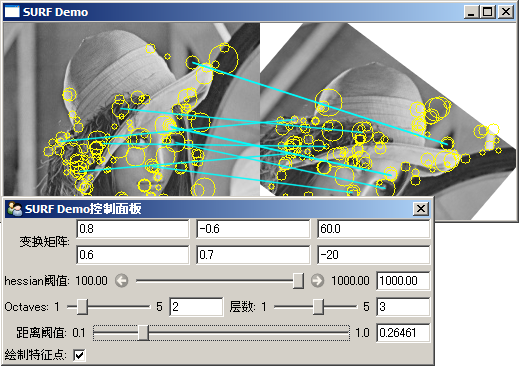This screenshot has width=519, height=368.
Task: Click the matrix field containing -0.6
Action: (253, 229)
